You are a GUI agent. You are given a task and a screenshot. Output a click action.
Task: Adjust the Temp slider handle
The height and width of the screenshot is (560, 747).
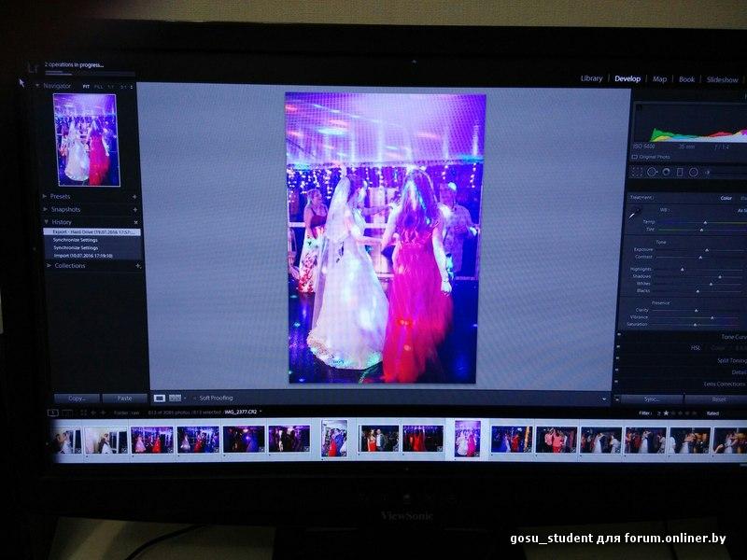point(706,222)
